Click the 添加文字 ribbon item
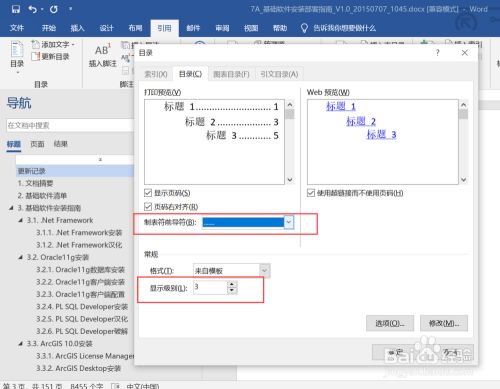This screenshot has height=389, width=500. click(x=53, y=44)
